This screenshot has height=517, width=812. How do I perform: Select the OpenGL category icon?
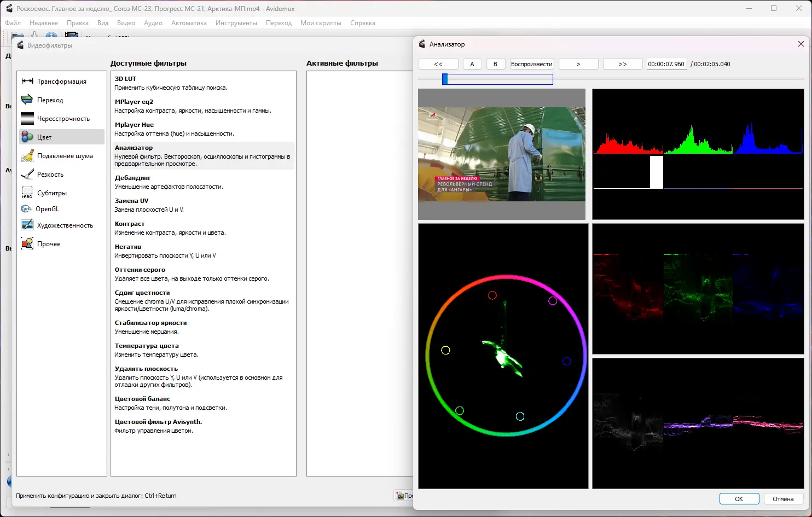coord(26,209)
